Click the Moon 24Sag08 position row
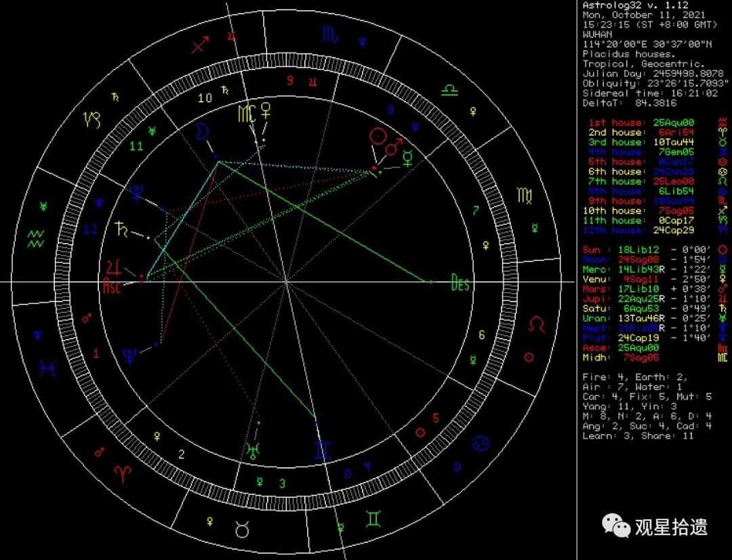Viewport: 732px width, 560px height. point(655,260)
